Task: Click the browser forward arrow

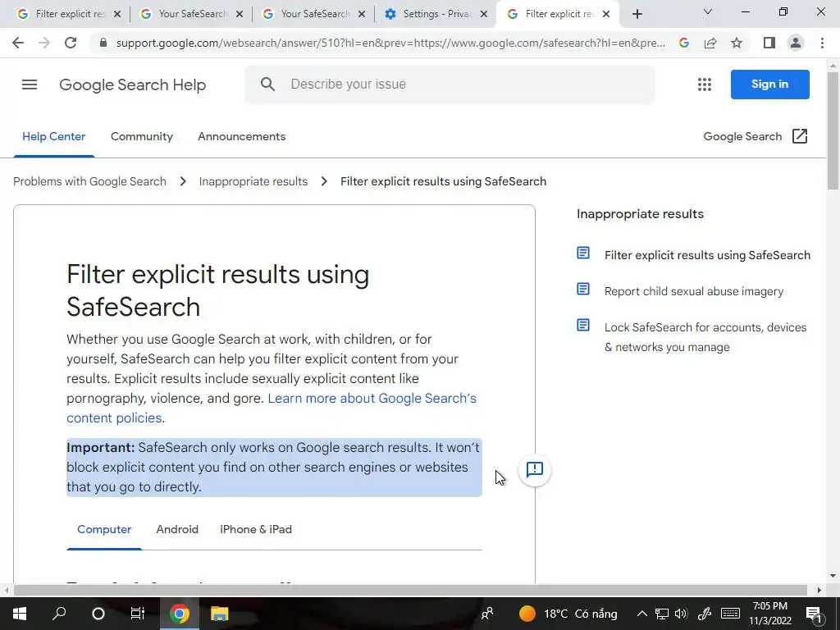Action: coord(44,43)
